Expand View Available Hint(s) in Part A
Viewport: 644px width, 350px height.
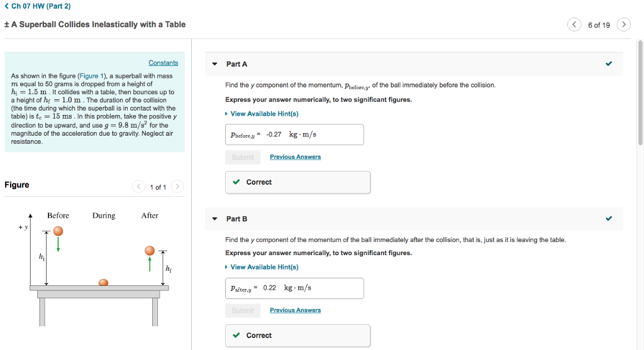click(x=264, y=114)
